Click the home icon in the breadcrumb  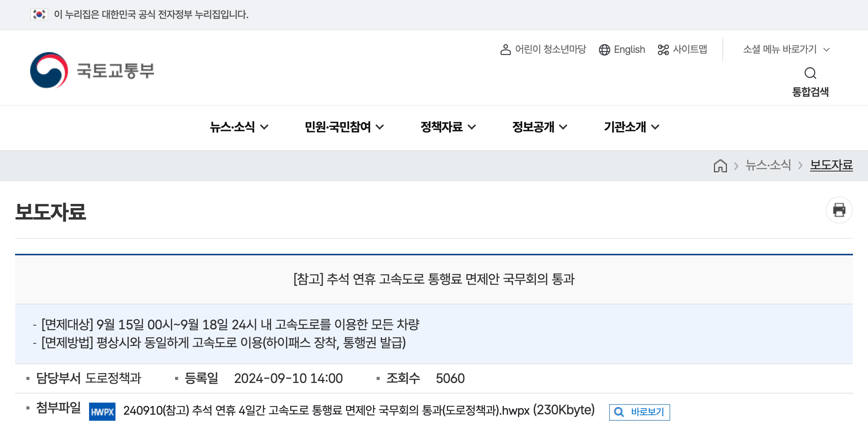[720, 165]
